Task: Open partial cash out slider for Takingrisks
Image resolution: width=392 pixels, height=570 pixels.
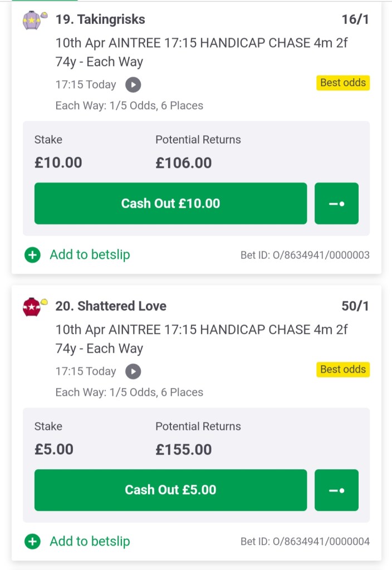Action: coord(336,204)
